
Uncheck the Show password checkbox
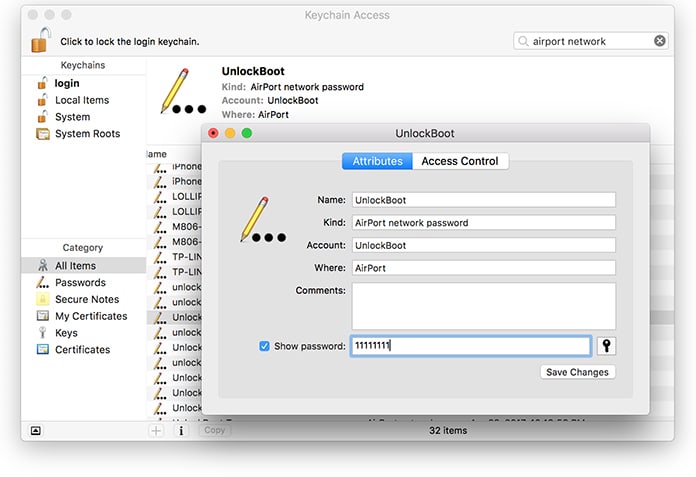[x=264, y=346]
